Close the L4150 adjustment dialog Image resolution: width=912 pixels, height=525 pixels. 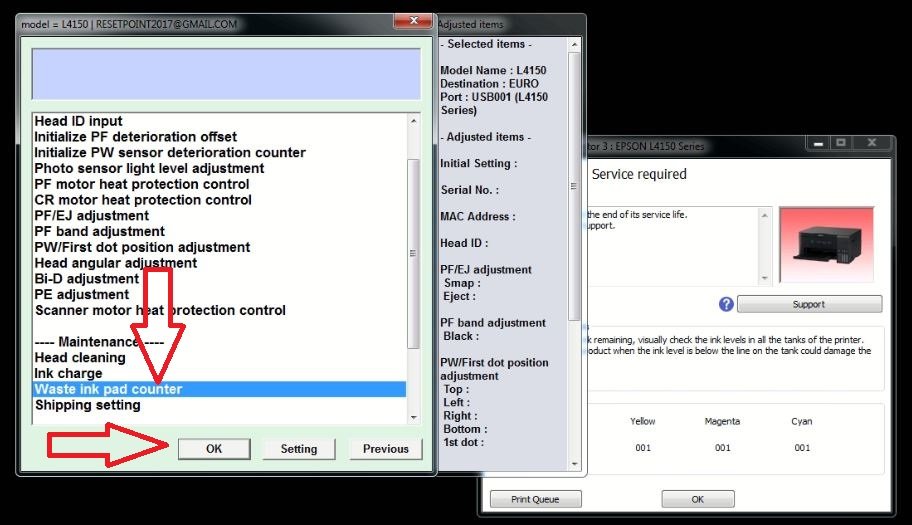(x=414, y=21)
